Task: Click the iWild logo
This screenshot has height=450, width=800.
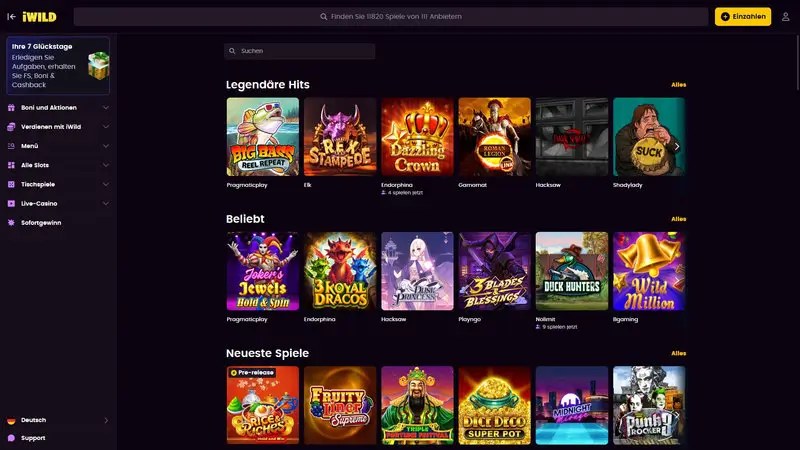Action: coord(39,17)
